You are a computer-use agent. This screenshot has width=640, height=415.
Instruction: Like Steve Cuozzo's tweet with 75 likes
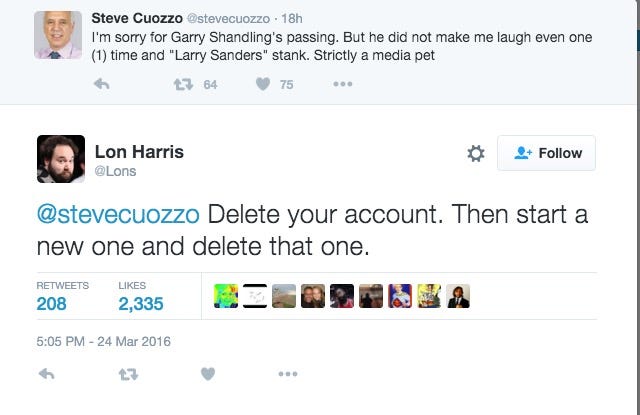(263, 84)
